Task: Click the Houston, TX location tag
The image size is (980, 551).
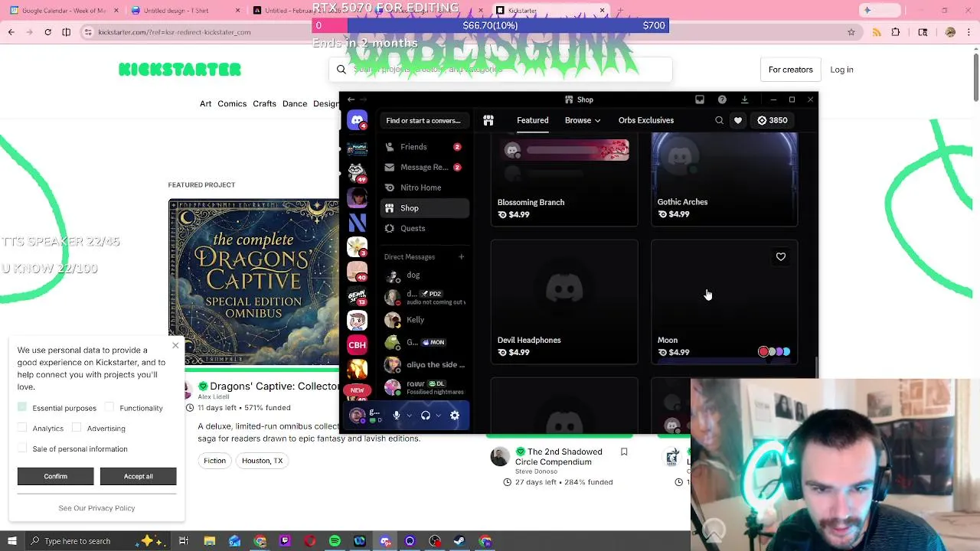Action: [x=262, y=461]
